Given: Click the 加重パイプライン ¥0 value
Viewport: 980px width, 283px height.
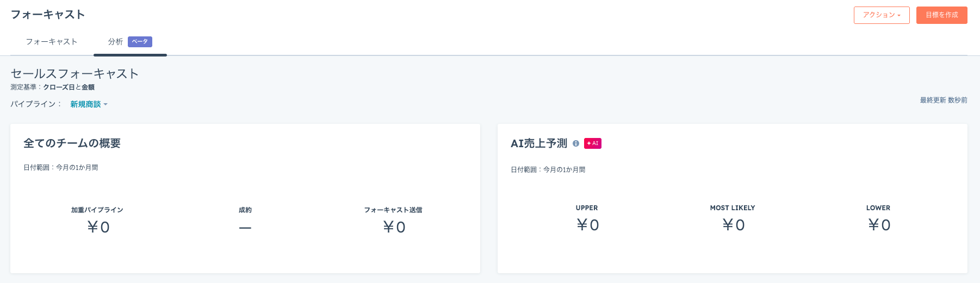Looking at the screenshot, I should coord(98,227).
